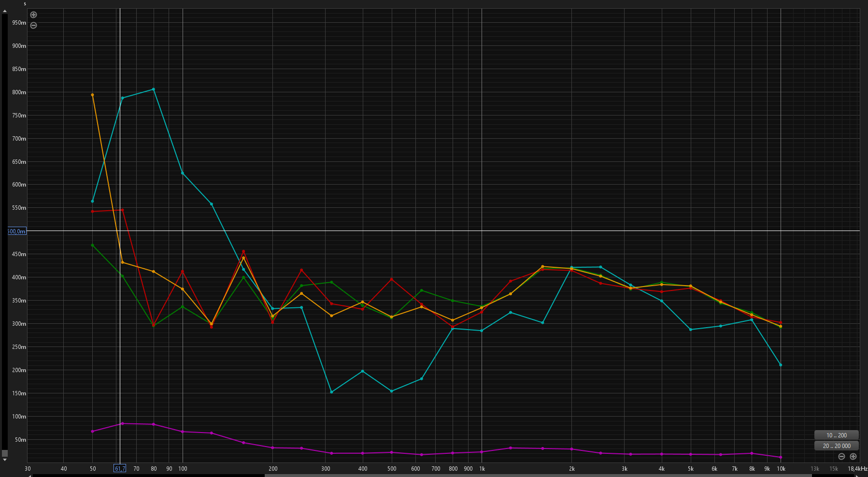Click the vertical scrollbar up arrow
Screen dimensions: 868x477
click(5, 11)
